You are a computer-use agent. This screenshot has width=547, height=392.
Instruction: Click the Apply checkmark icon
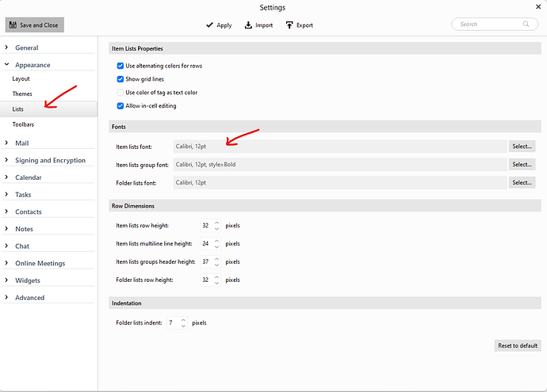click(209, 25)
